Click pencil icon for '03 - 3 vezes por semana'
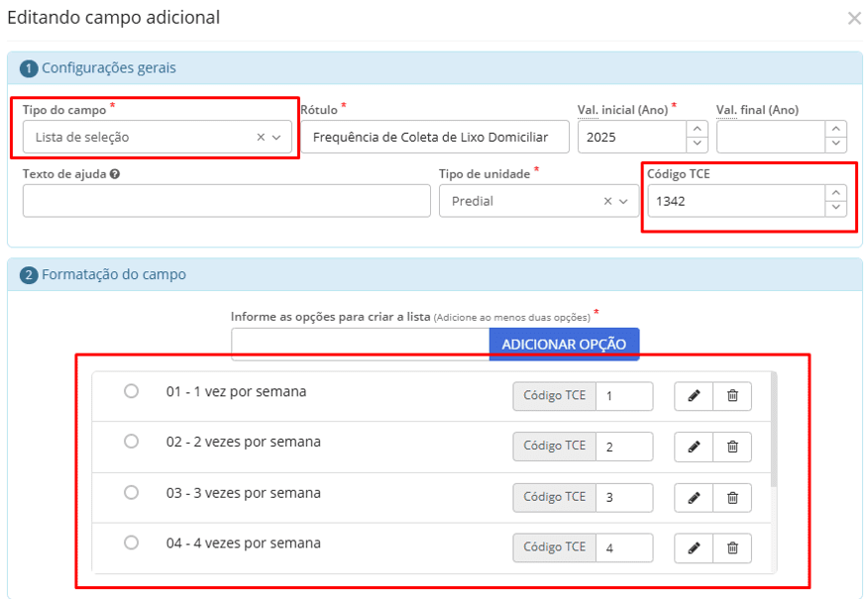The width and height of the screenshot is (868, 599). pos(694,497)
